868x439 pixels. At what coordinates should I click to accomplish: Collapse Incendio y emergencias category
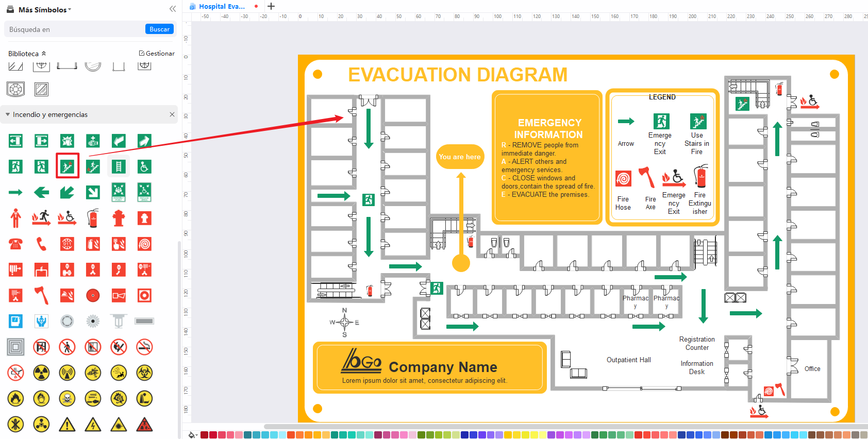(x=8, y=114)
